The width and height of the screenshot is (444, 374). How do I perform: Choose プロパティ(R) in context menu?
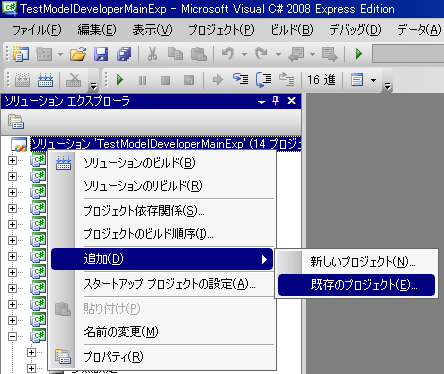coord(163,357)
